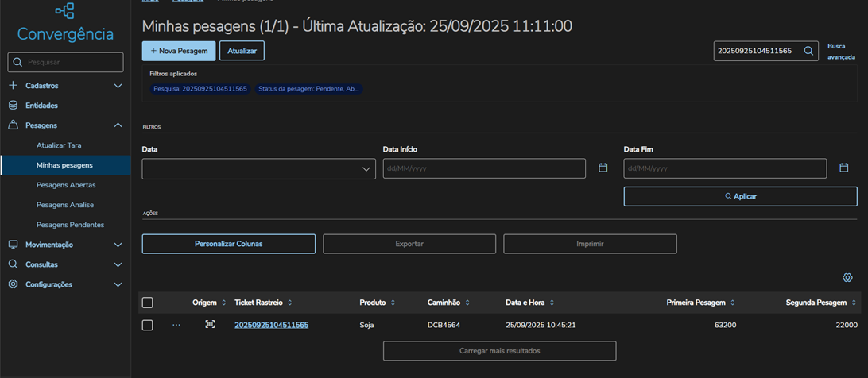Screen dimensions: 868x378
Task: Open Atualizar Tara menu item
Action: pos(59,145)
